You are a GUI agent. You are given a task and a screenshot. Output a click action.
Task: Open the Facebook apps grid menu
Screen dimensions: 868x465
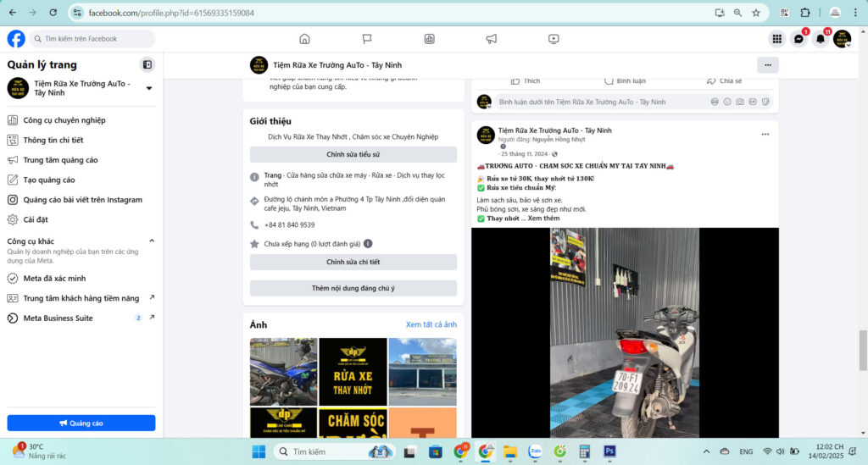click(x=776, y=39)
